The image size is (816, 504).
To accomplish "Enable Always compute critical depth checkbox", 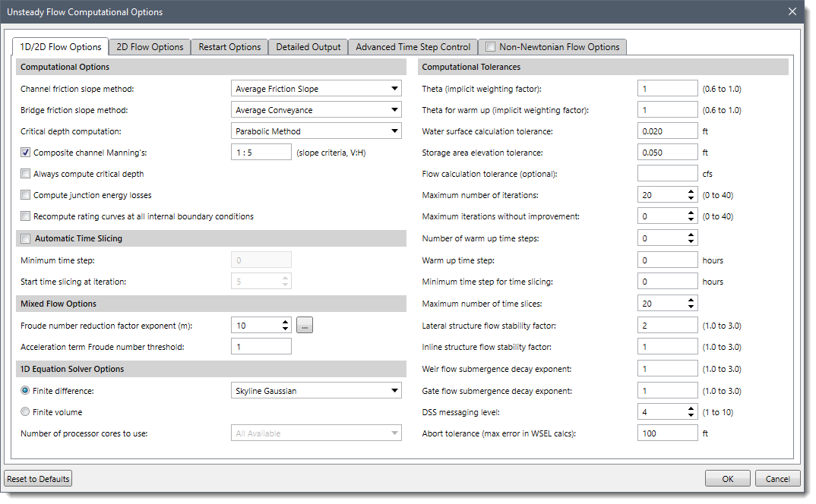I will click(26, 174).
